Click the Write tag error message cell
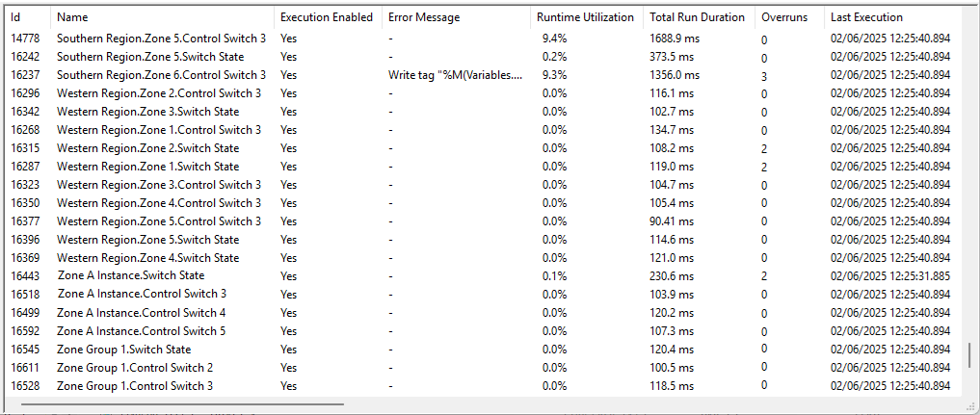Image resolution: width=980 pixels, height=415 pixels. click(x=455, y=75)
